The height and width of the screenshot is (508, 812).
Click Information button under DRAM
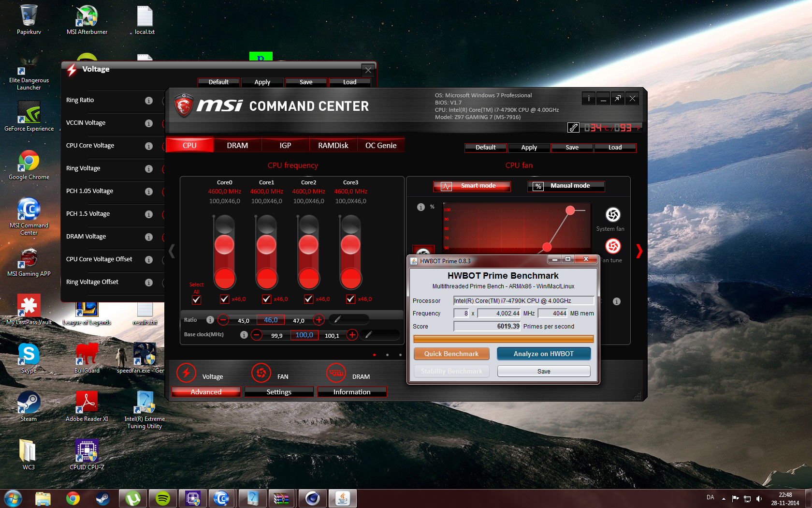pyautogui.click(x=352, y=392)
